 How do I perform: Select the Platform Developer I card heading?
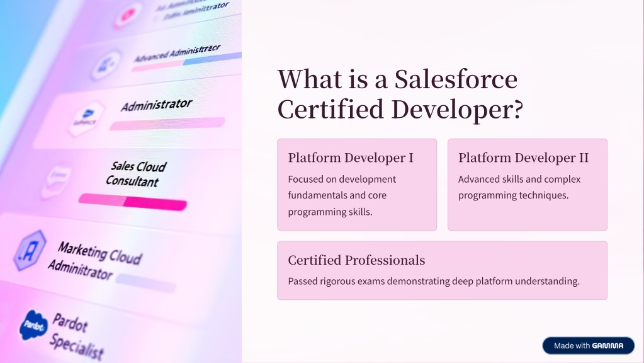pyautogui.click(x=351, y=158)
